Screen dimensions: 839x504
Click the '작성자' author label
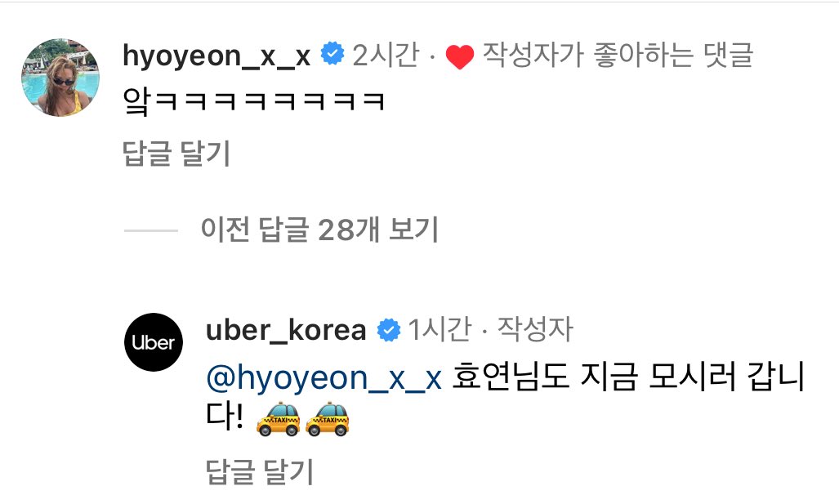coord(535,329)
